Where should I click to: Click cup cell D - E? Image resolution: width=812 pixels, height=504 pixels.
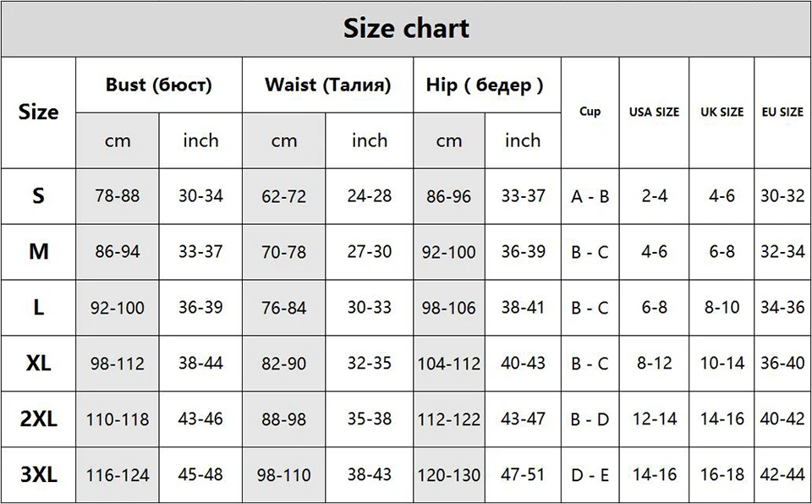pos(590,475)
